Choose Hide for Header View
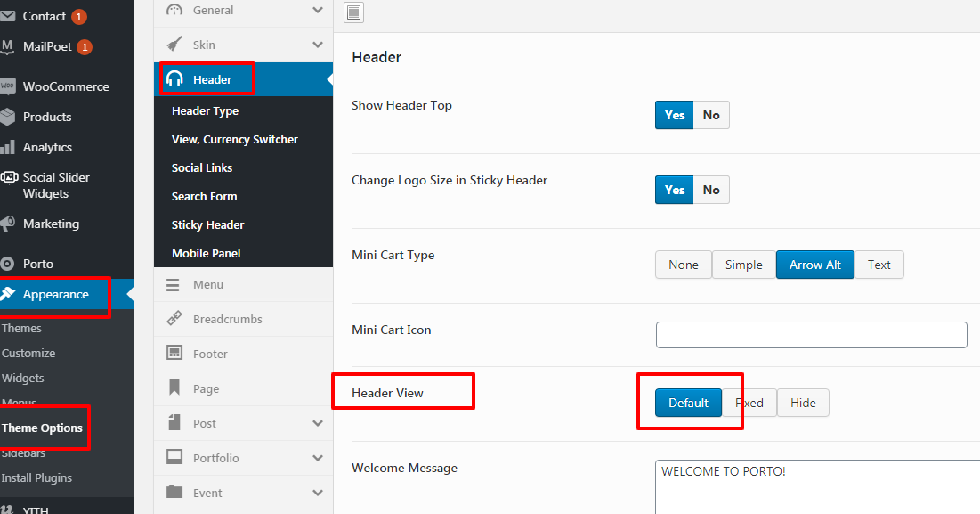980x514 pixels. click(x=803, y=403)
